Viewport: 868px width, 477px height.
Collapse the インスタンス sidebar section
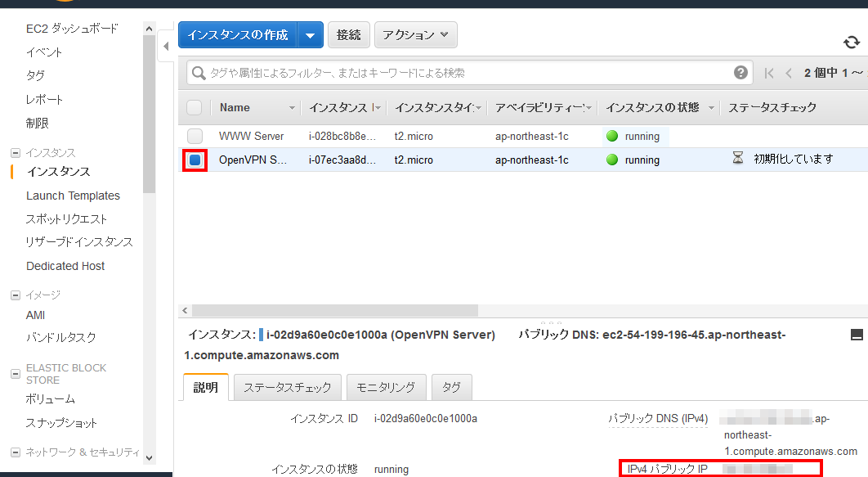16,153
